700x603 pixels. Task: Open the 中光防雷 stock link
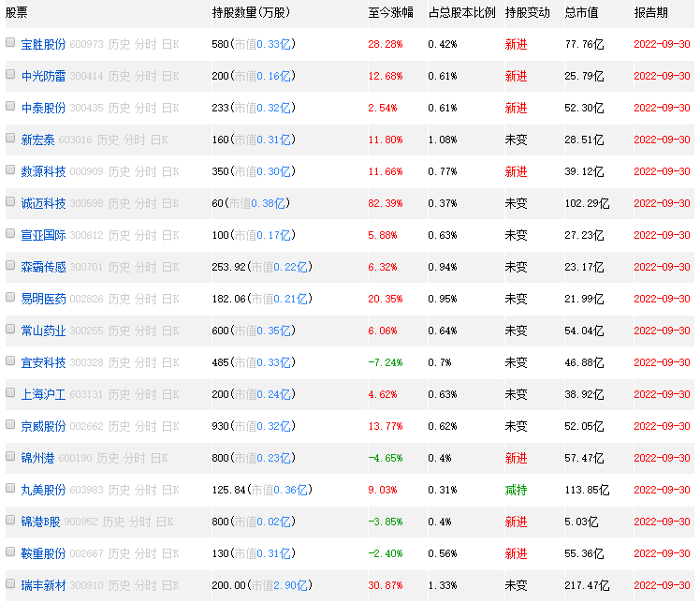click(43, 76)
